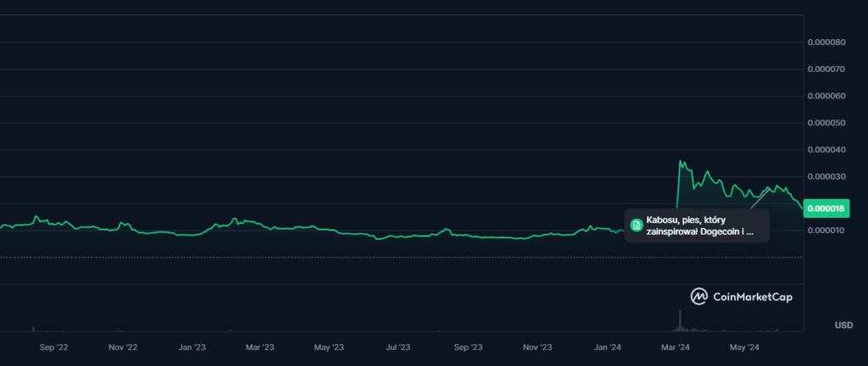
Task: Select the Jan '24 date label
Action: tap(607, 347)
